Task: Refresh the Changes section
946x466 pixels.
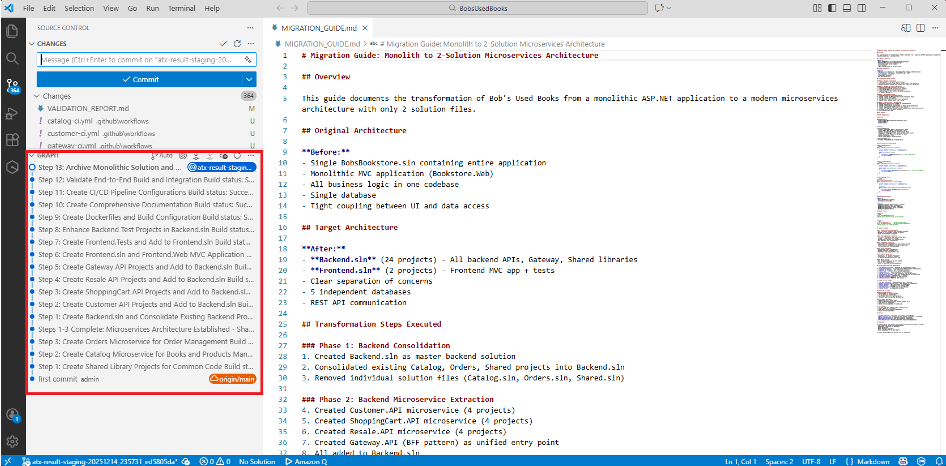Action: click(237, 43)
